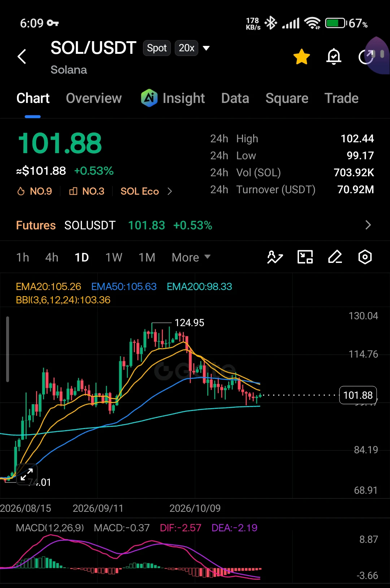Toggle the favorite star icon
Image resolution: width=390 pixels, height=588 pixels.
click(x=302, y=57)
